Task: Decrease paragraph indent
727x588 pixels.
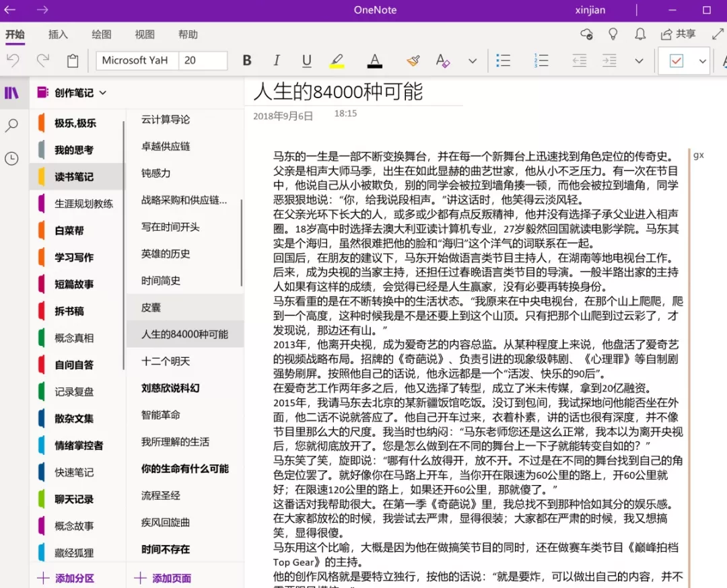Action: tap(579, 61)
